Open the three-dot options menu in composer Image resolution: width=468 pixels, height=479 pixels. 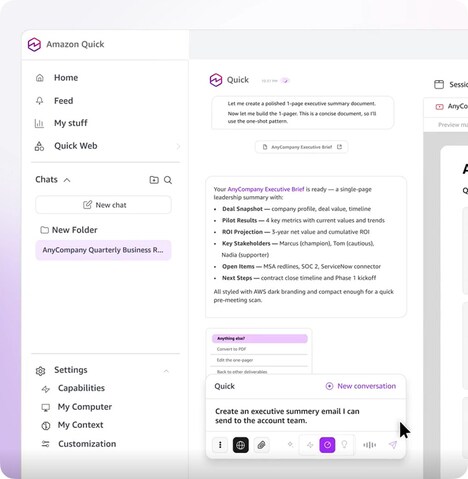pyautogui.click(x=220, y=445)
